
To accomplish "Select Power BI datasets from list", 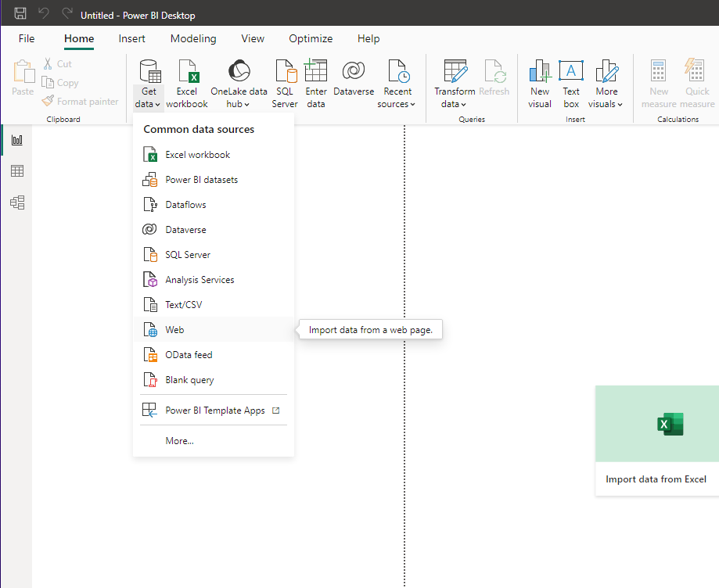I will point(214,180).
